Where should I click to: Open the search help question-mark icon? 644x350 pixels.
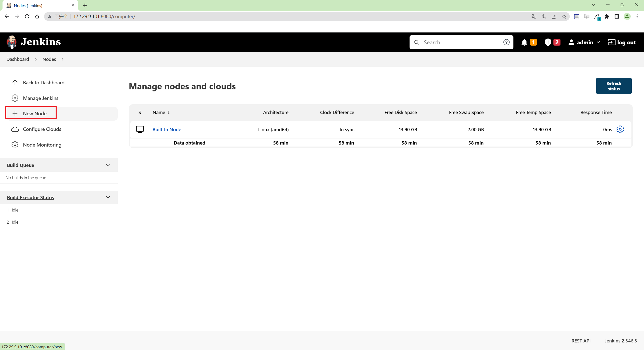pyautogui.click(x=506, y=42)
